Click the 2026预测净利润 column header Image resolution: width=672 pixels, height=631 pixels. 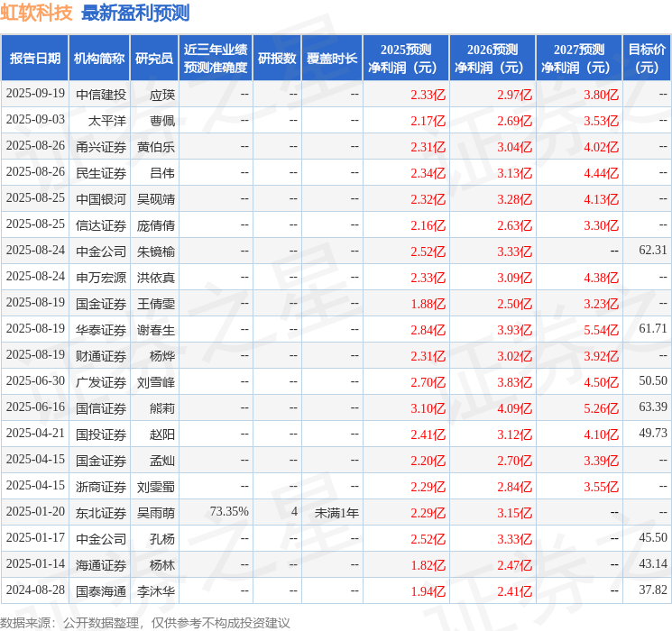[x=492, y=59]
